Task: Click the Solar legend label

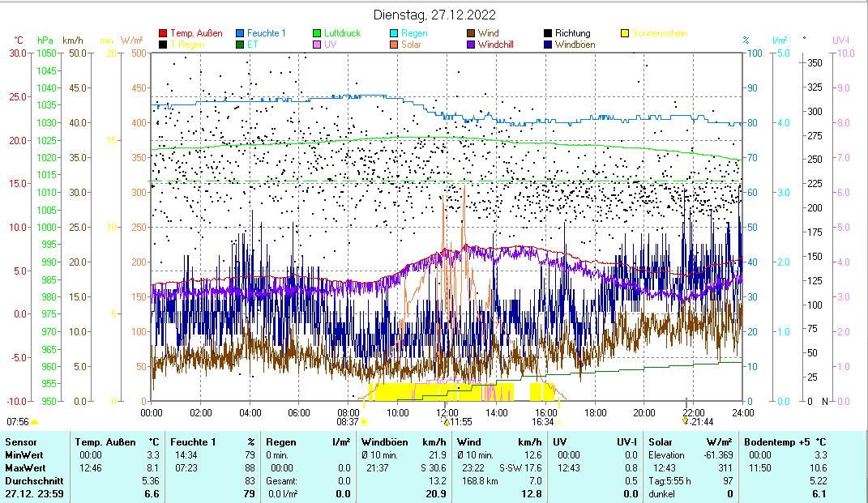Action: coord(411,45)
